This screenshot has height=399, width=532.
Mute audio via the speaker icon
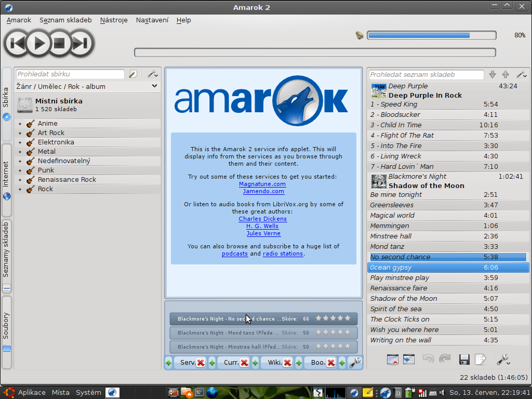coord(360,35)
